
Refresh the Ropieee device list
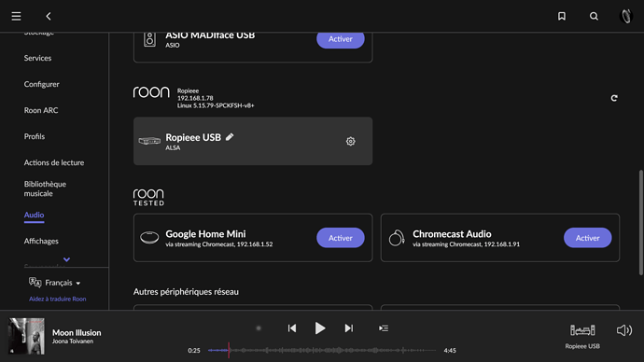(614, 98)
